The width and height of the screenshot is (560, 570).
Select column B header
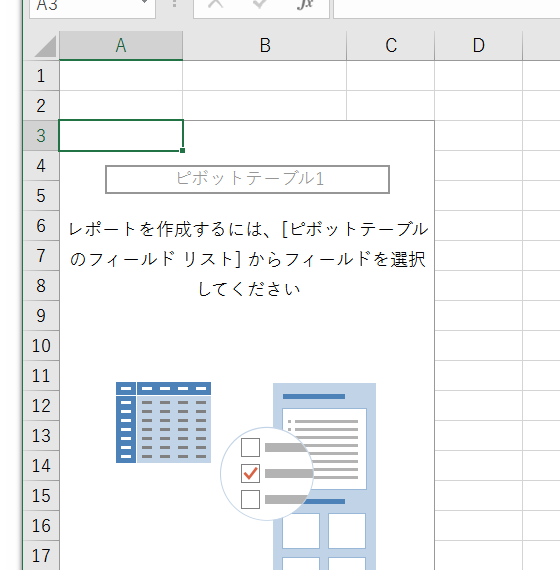pos(265,46)
